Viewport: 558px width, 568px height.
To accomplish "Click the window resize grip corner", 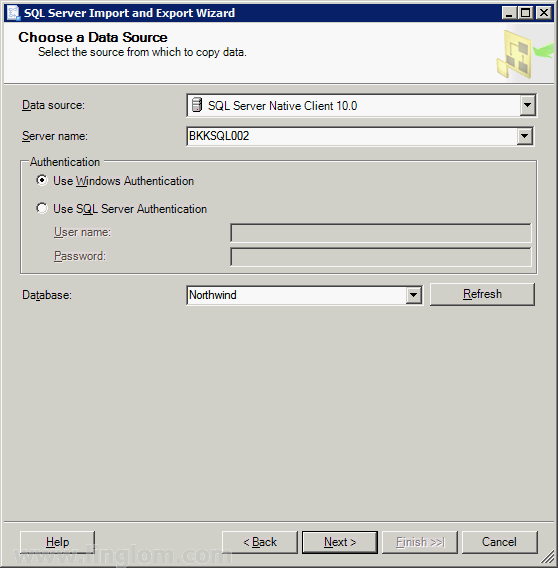I will click(x=549, y=559).
